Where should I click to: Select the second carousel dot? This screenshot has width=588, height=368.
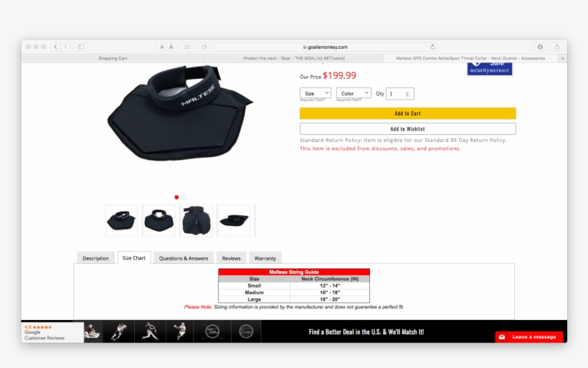tap(184, 197)
